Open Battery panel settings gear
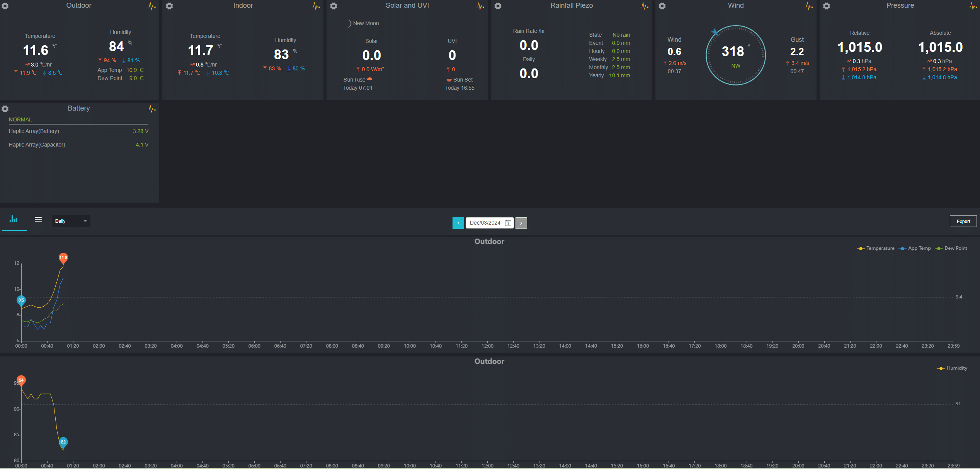Screen dimensions: 980x469 point(5,109)
